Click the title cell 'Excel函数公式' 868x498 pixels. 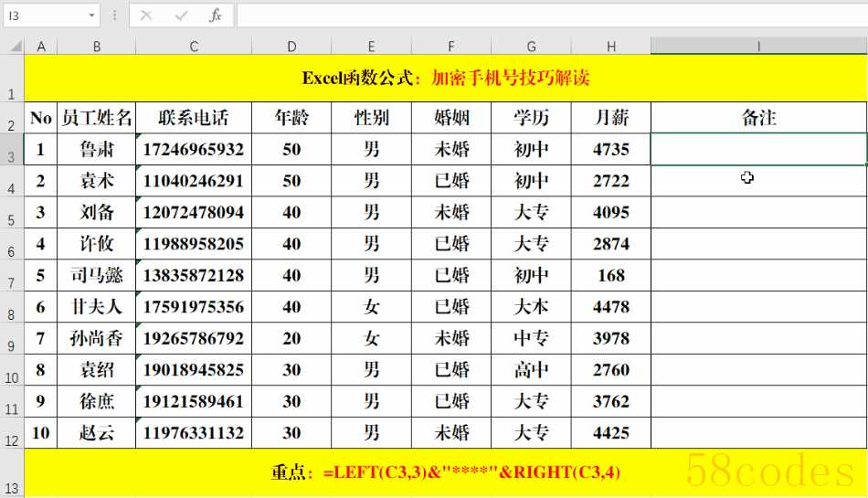coord(446,78)
